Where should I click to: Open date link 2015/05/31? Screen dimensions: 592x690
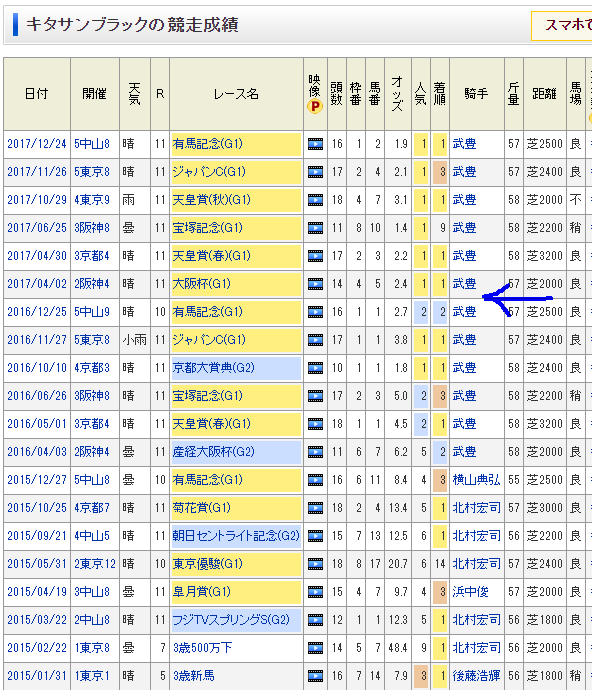(37, 564)
